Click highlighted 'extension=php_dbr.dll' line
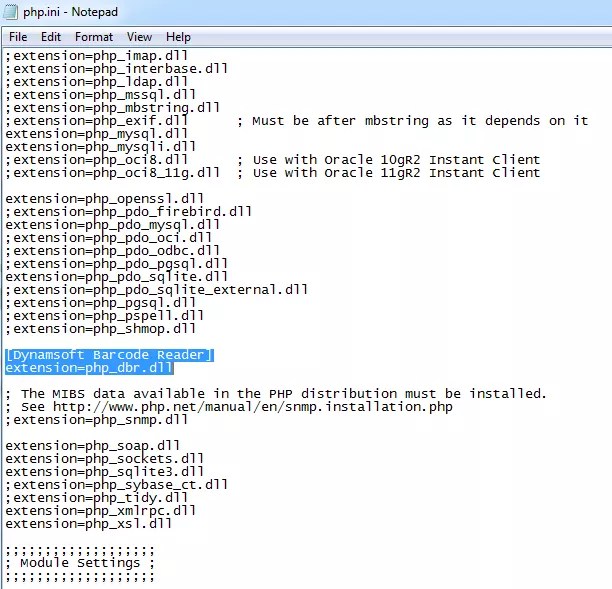The width and height of the screenshot is (612, 589). pyautogui.click(x=89, y=368)
